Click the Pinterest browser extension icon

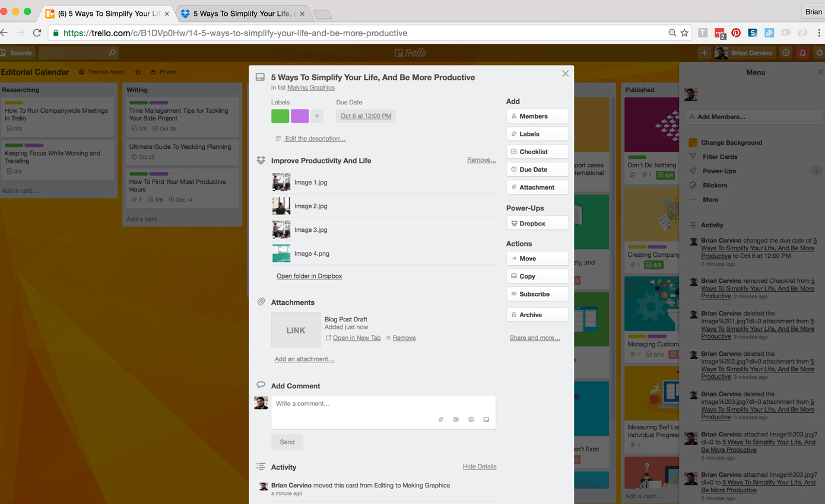(736, 33)
